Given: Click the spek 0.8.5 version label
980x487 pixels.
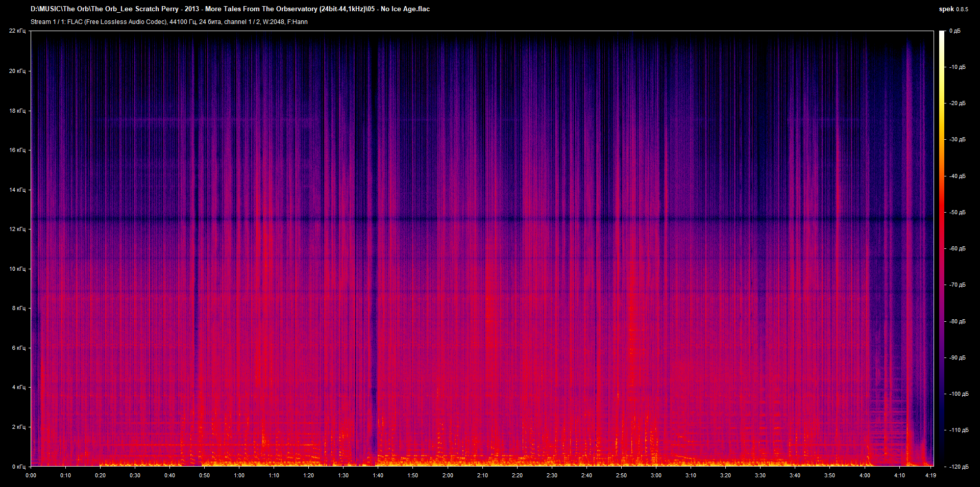Looking at the screenshot, I should point(953,9).
